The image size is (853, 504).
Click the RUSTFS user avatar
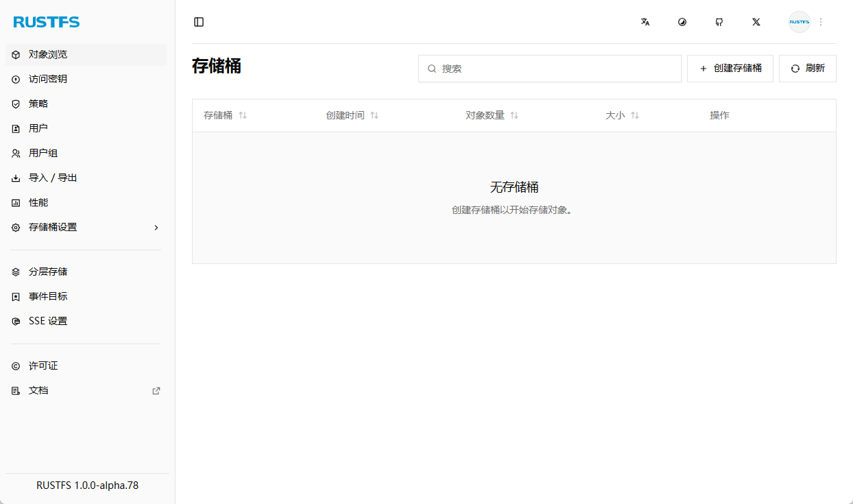pos(800,22)
